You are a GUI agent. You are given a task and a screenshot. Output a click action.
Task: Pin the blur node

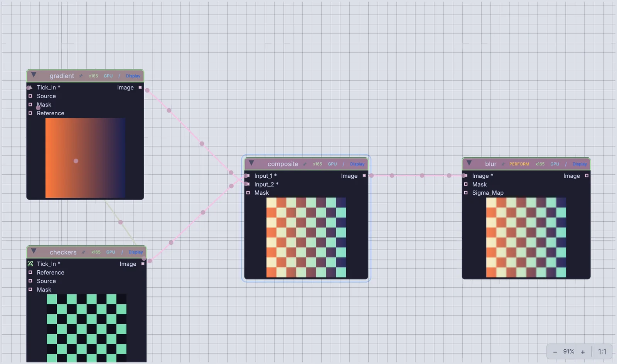click(x=503, y=164)
